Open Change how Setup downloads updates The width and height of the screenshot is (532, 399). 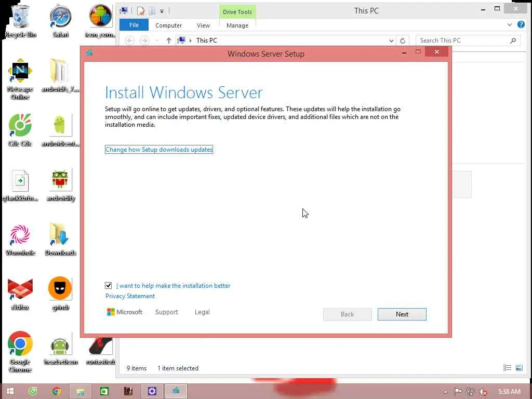pyautogui.click(x=159, y=149)
